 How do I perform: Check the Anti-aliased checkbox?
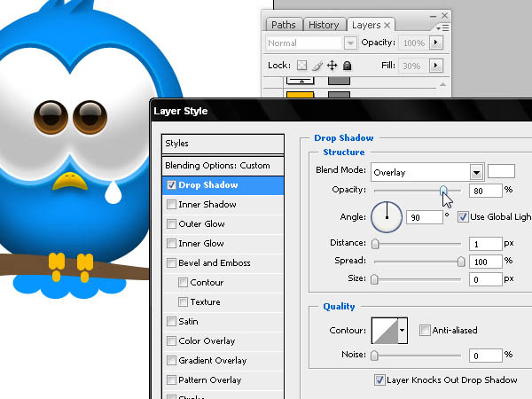pyautogui.click(x=425, y=330)
